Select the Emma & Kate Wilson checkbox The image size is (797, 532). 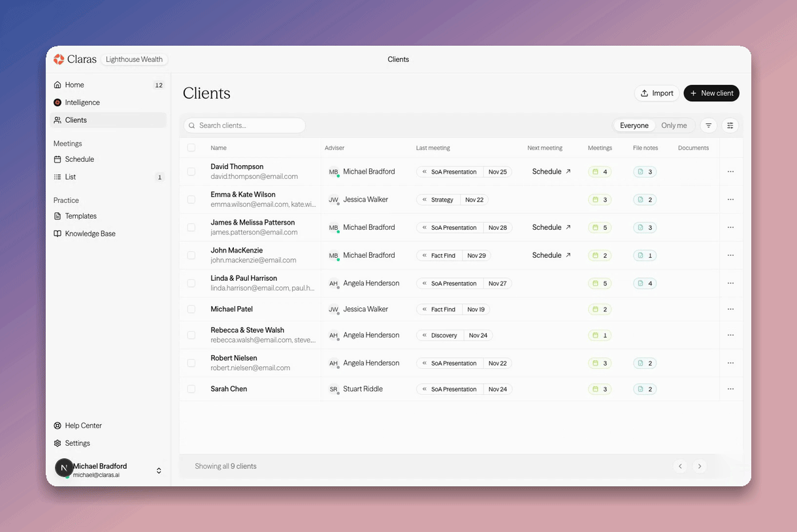click(x=191, y=200)
